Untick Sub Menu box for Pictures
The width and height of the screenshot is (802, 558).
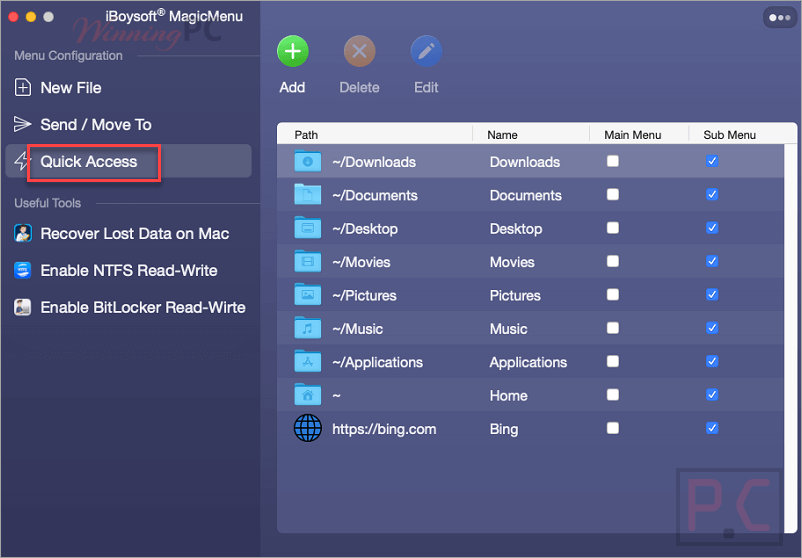pos(712,295)
